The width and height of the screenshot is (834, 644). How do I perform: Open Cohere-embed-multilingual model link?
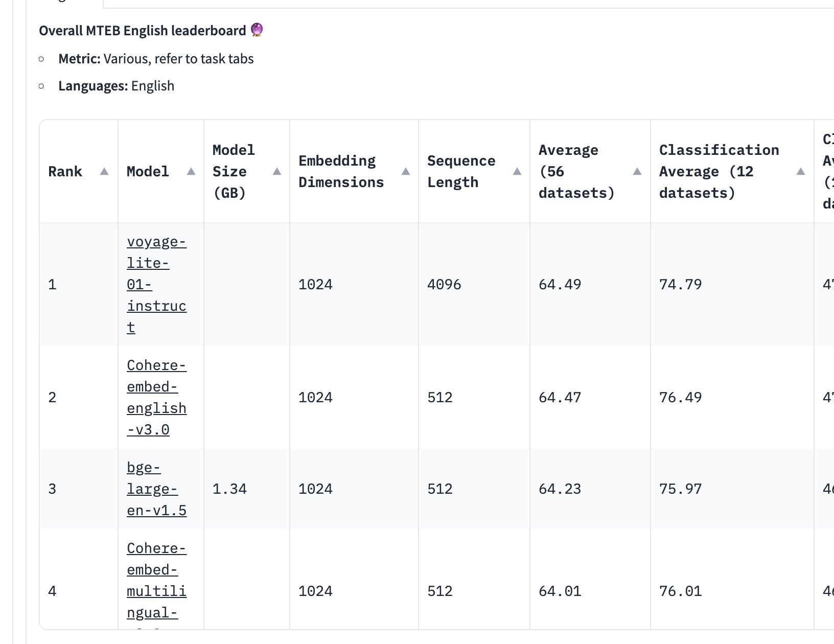tap(156, 585)
